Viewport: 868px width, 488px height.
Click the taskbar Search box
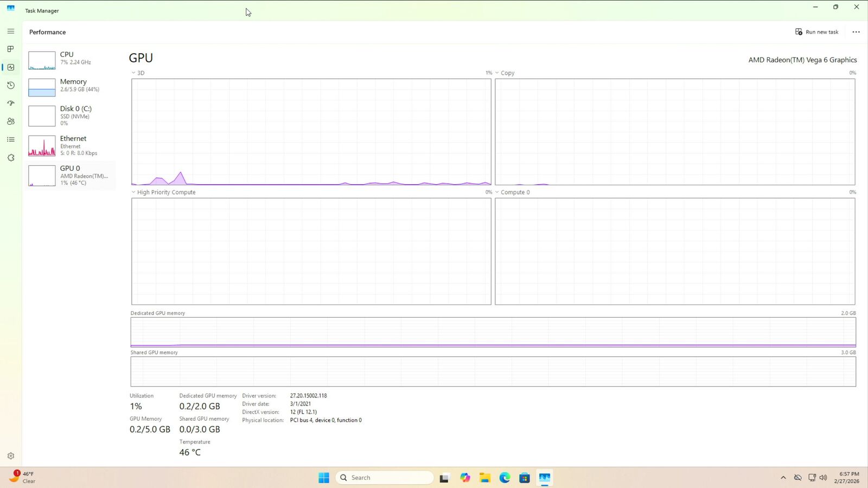pyautogui.click(x=385, y=478)
